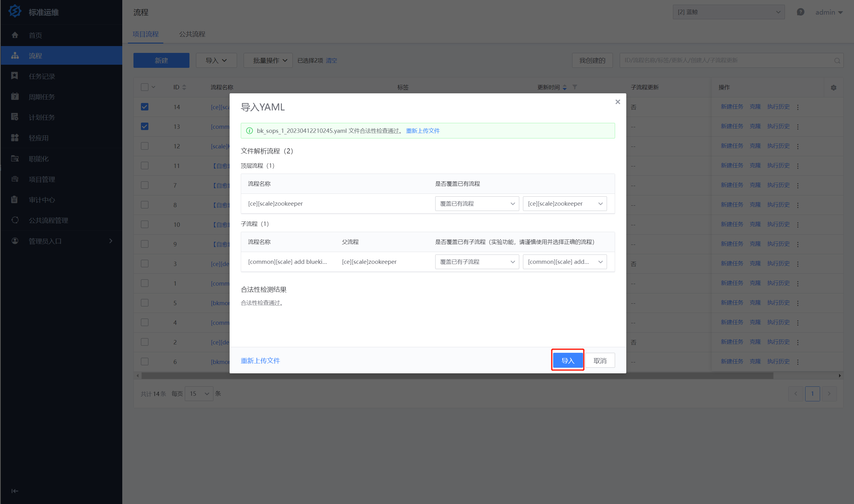The width and height of the screenshot is (854, 504).
Task: Open the 项目管理 sidebar menu item
Action: coord(42,179)
